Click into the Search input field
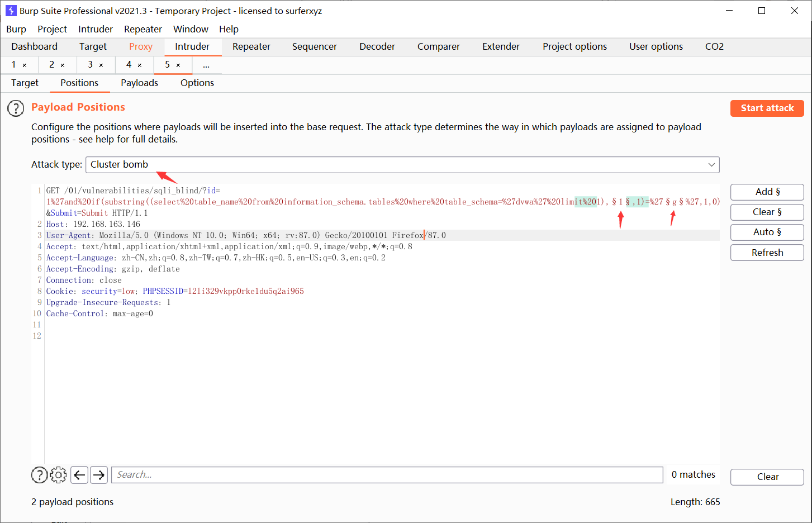 pos(387,475)
